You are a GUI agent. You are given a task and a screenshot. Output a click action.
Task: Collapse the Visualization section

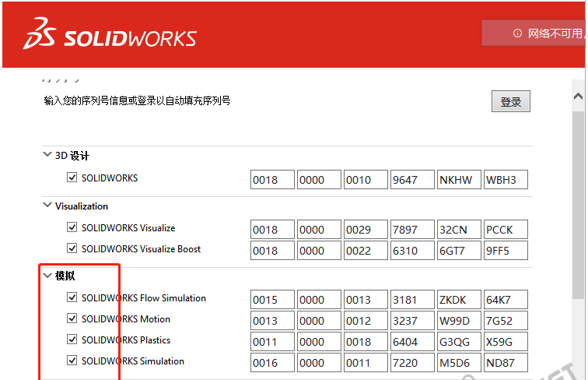tap(47, 205)
